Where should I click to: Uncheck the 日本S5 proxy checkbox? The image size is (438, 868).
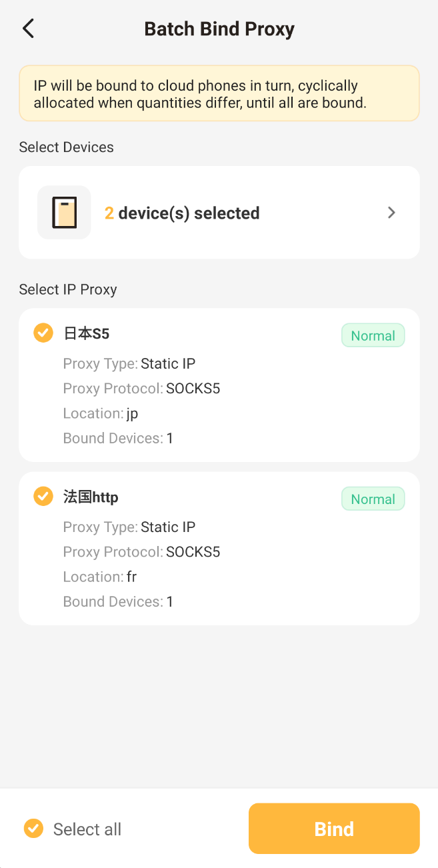coord(43,332)
